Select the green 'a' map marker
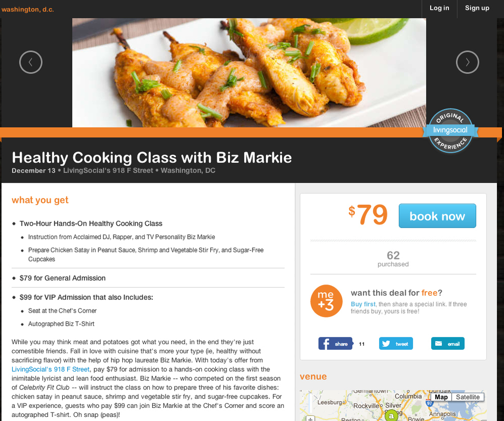504x421 pixels. [x=391, y=415]
